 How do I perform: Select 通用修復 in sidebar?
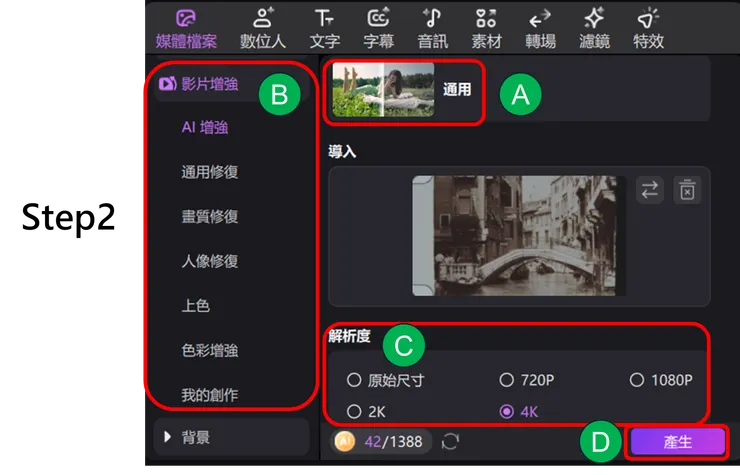pos(210,172)
